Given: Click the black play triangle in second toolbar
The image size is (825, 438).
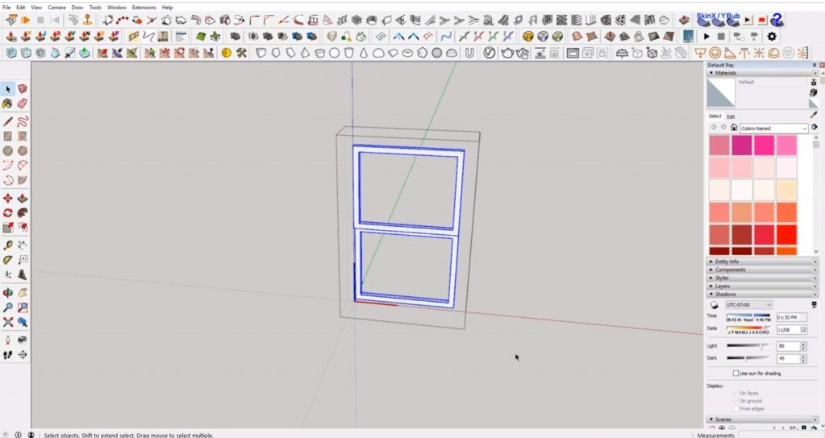Looking at the screenshot, I should pyautogui.click(x=707, y=36).
